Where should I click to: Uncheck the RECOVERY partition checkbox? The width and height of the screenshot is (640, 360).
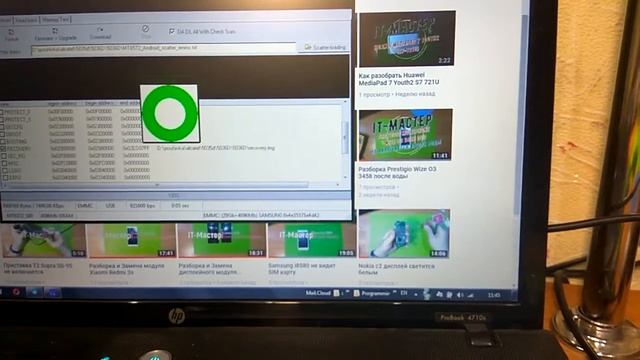(2, 149)
